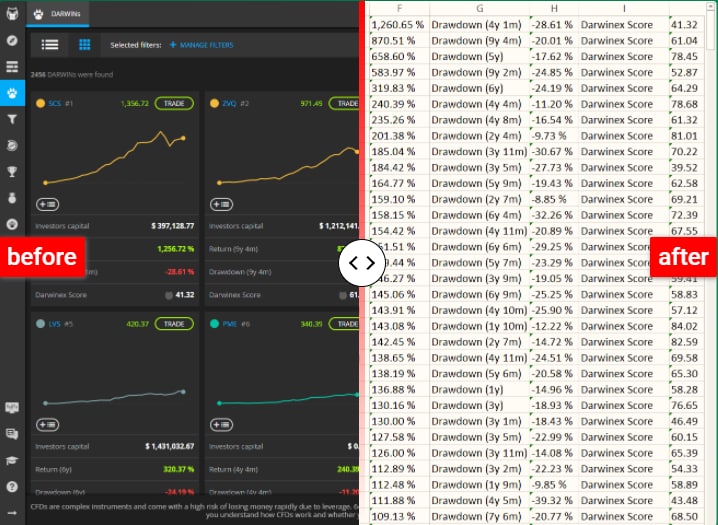Switch to list view icon

tap(50, 45)
